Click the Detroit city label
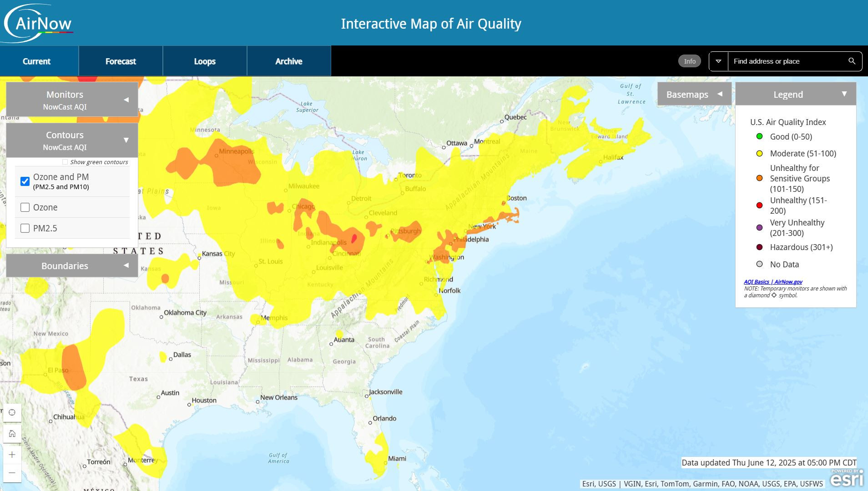Viewport: 868px width, 491px height. coord(361,198)
